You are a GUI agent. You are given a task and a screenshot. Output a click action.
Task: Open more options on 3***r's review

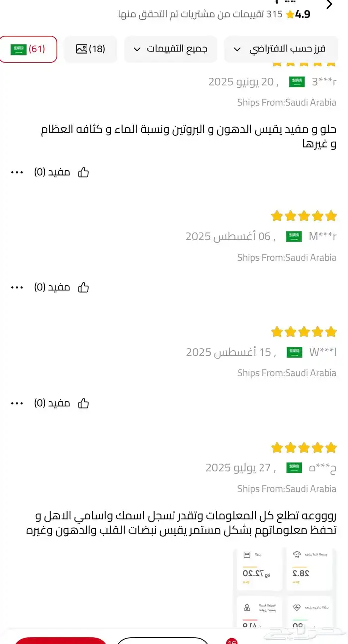click(17, 172)
